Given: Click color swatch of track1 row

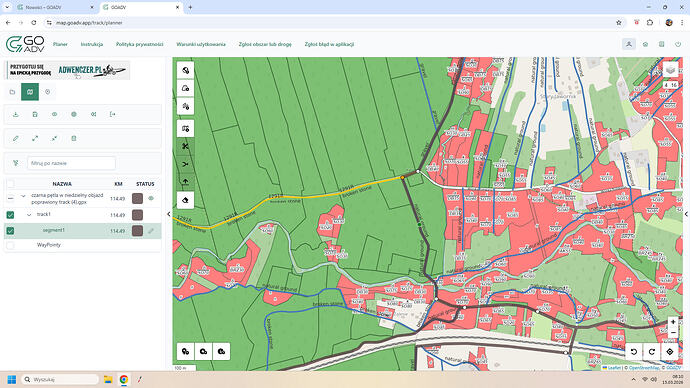Looking at the screenshot, I should [x=137, y=215].
